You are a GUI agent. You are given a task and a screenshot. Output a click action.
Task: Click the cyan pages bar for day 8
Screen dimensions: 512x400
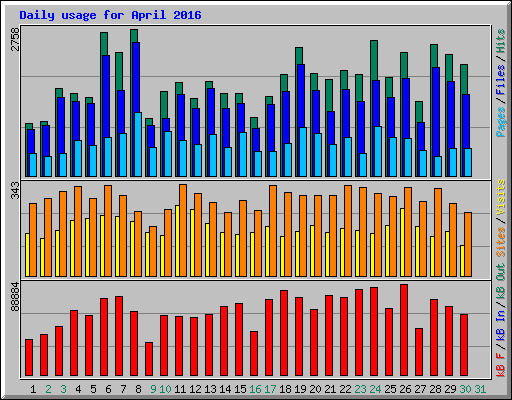pyautogui.click(x=138, y=145)
